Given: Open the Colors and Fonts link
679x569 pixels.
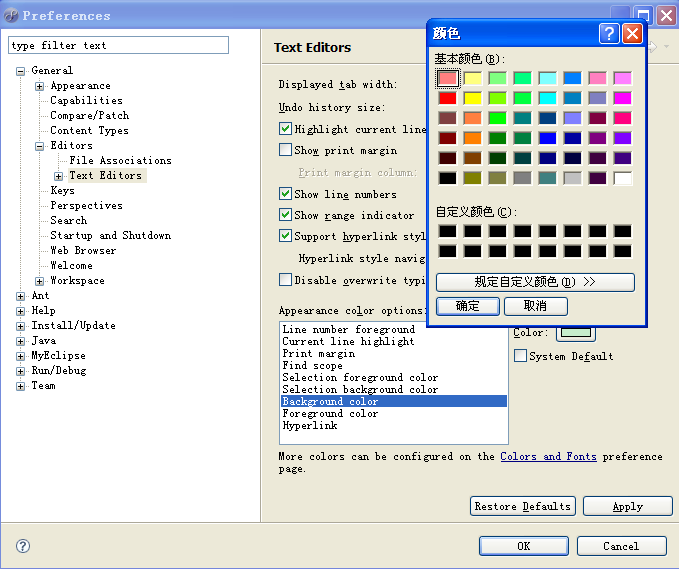Looking at the screenshot, I should [x=548, y=456].
